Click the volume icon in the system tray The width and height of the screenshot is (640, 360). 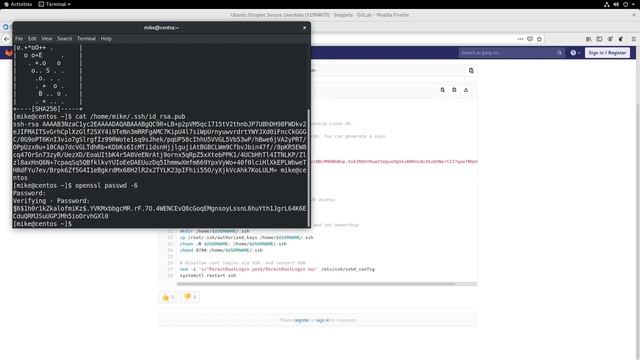click(616, 4)
